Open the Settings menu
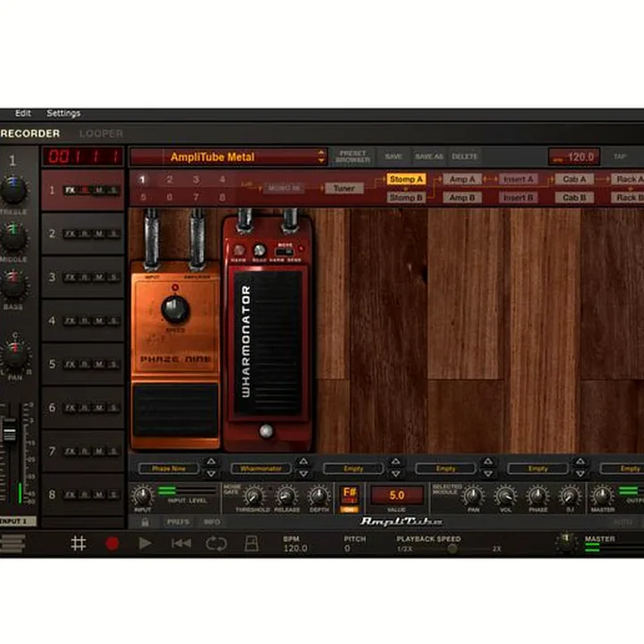This screenshot has height=644, width=644. coord(64,114)
